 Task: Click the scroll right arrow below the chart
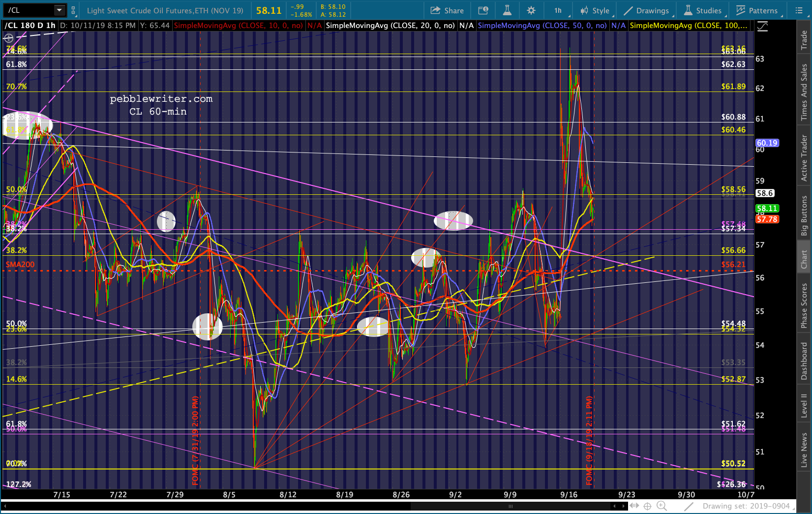[623, 506]
